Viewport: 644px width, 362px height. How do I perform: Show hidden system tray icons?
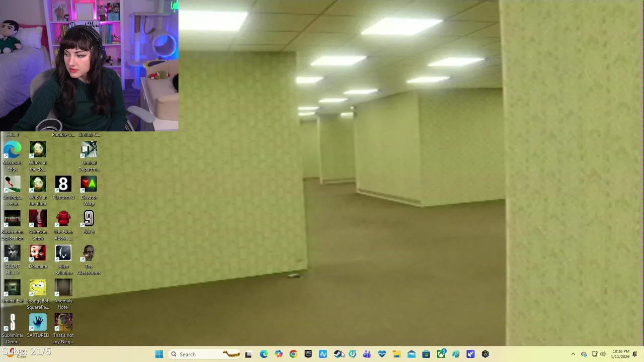(573, 354)
